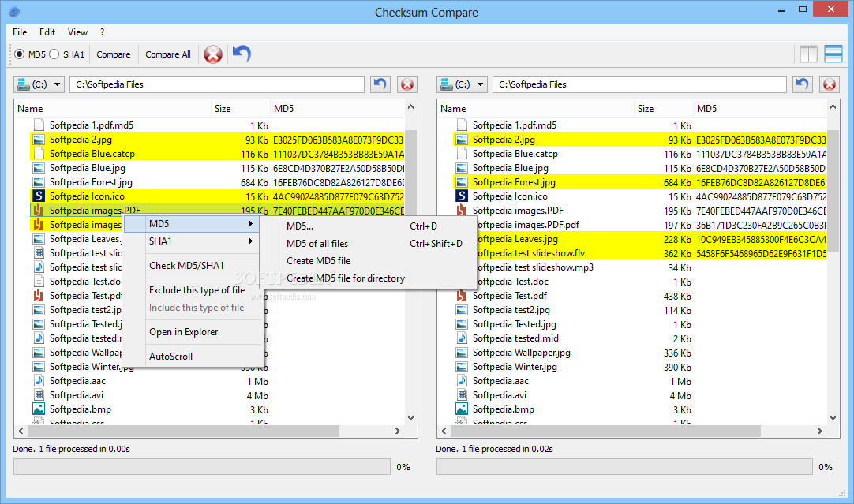Click left pane path field C:\Softpedia Files
The width and height of the screenshot is (854, 504).
point(217,84)
